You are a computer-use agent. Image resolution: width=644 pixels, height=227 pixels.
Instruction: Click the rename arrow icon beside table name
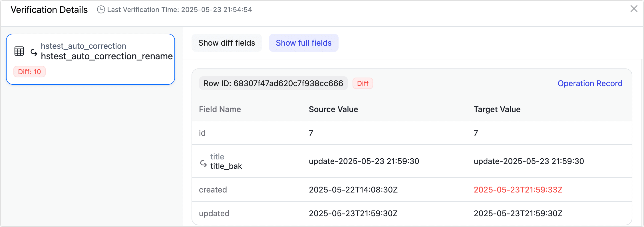[x=34, y=52]
